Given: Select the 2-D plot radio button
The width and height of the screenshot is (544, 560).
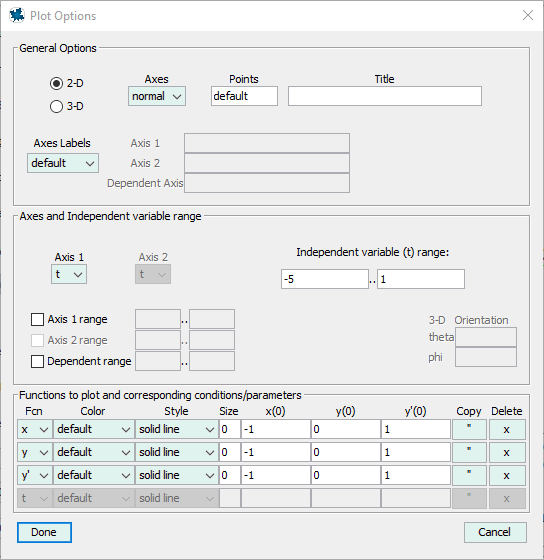Looking at the screenshot, I should tap(56, 83).
